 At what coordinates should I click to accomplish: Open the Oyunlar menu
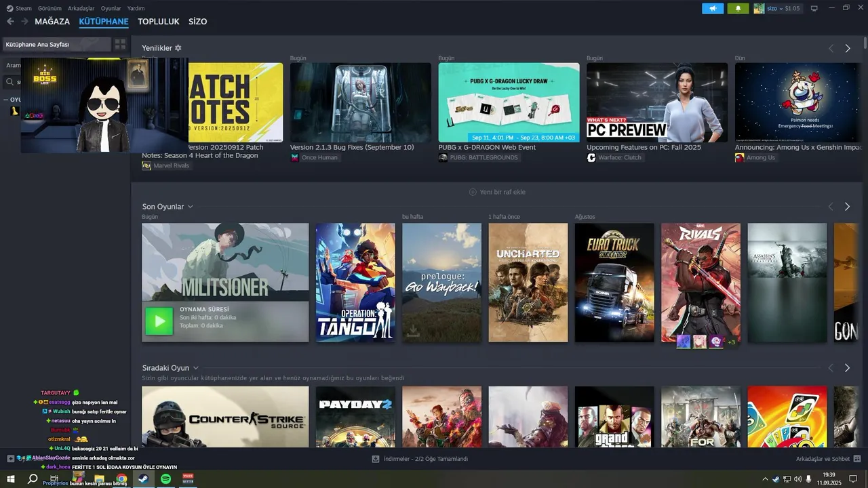click(x=111, y=8)
